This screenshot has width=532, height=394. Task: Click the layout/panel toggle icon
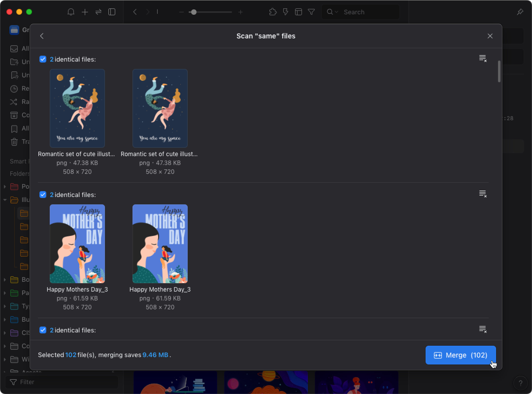pyautogui.click(x=112, y=12)
